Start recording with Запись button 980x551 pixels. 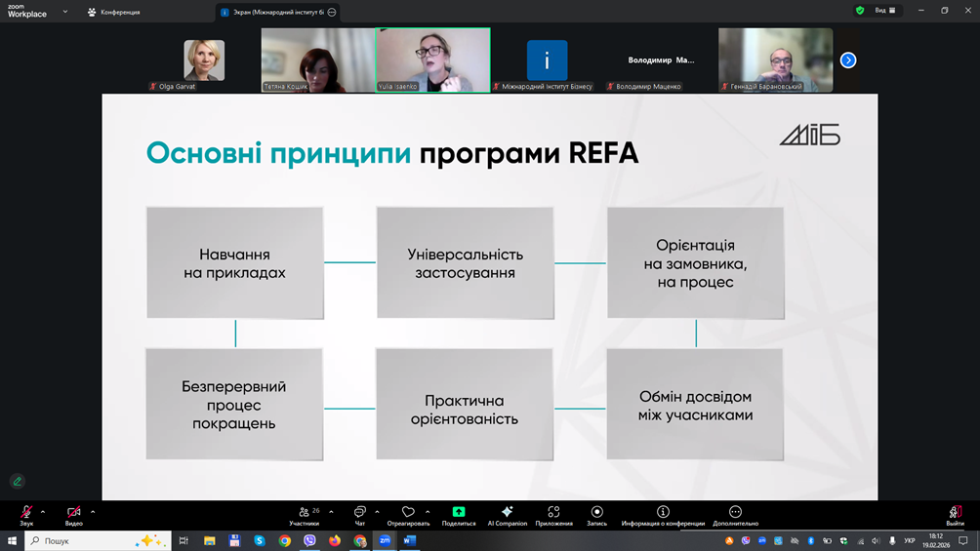point(596,514)
